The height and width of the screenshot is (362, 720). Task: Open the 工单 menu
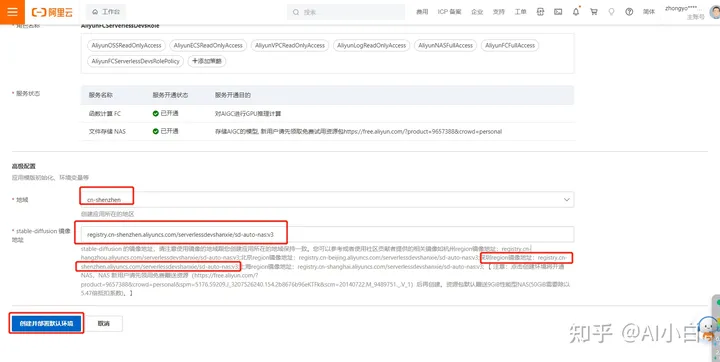click(x=520, y=12)
